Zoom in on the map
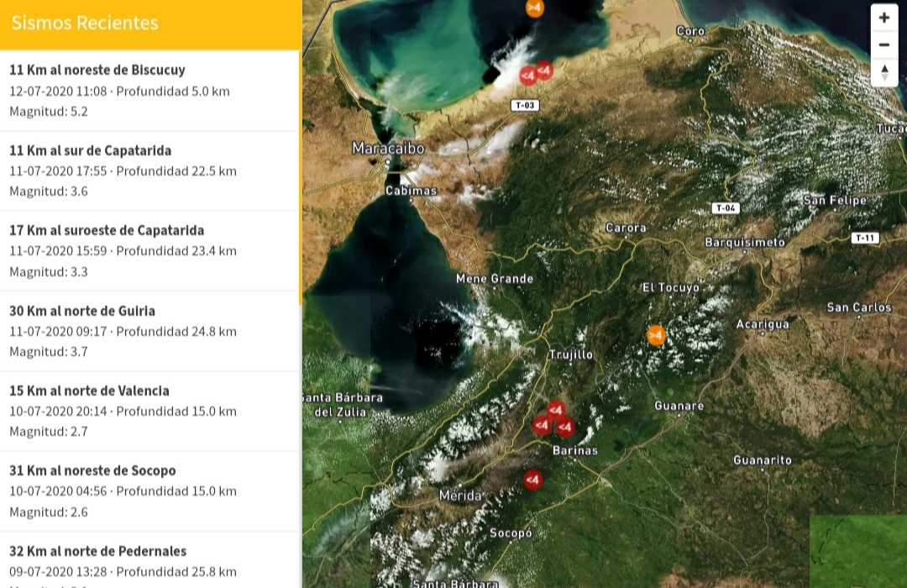Viewport: 907px width, 588px height. 884,18
